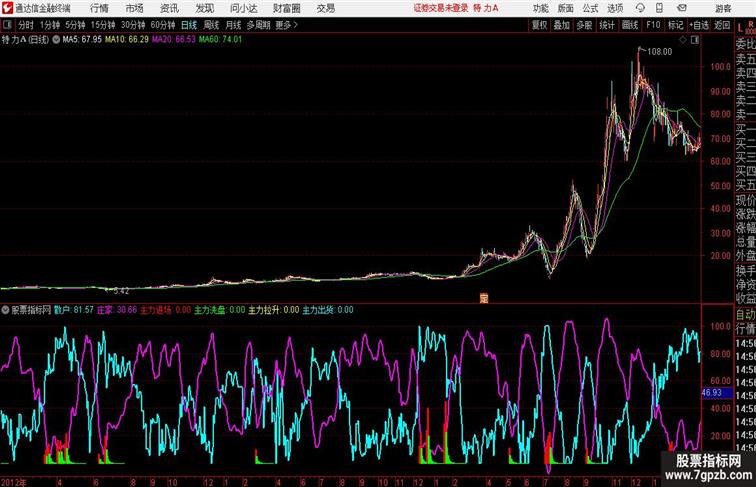Click the orange marker icon on main chart

[484, 298]
